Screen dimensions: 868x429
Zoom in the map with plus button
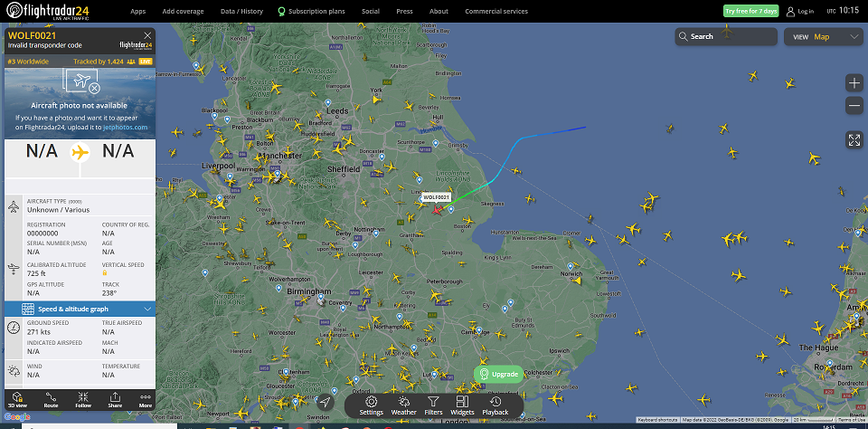tap(854, 83)
